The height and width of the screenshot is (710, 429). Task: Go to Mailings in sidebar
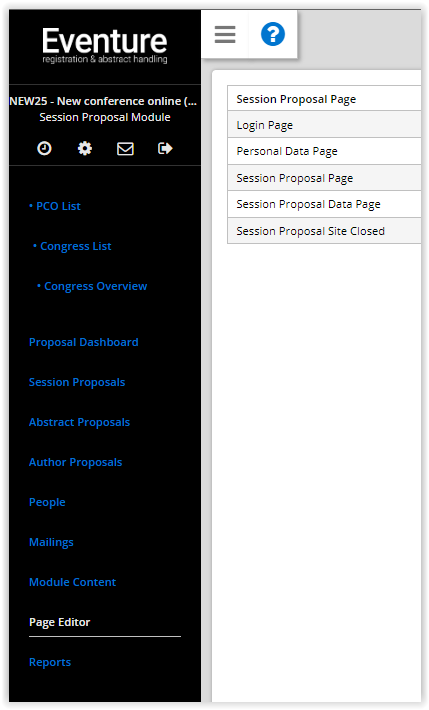pyautogui.click(x=51, y=542)
